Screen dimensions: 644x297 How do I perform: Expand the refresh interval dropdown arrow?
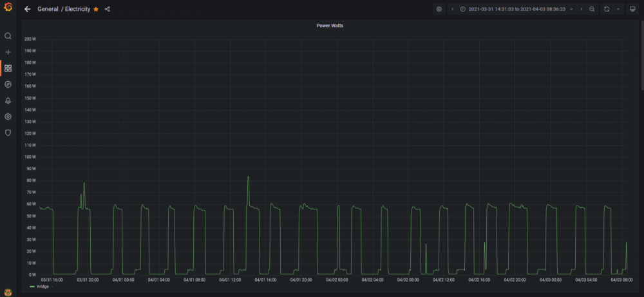coord(618,9)
